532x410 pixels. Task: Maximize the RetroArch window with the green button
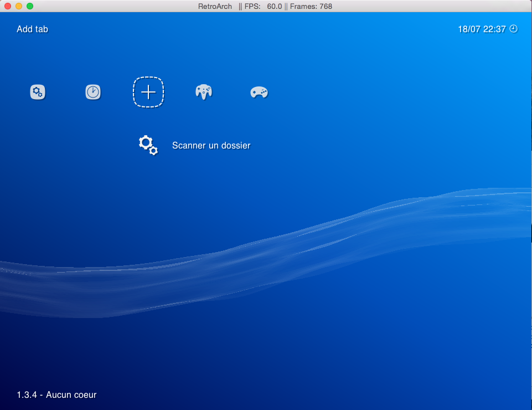tap(30, 6)
